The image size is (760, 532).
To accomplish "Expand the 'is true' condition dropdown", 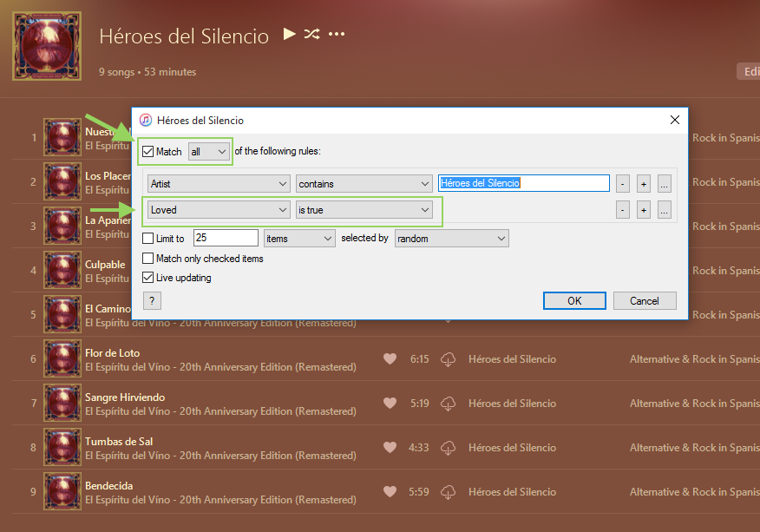I will 364,210.
